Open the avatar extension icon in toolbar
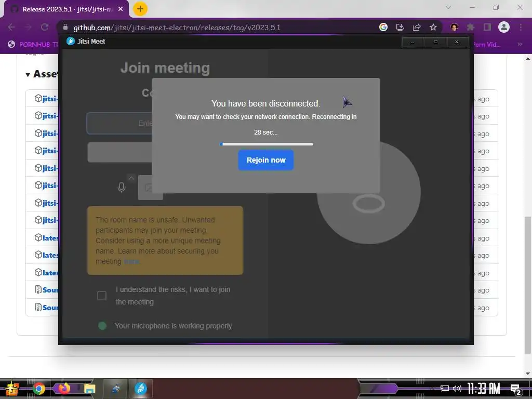The height and width of the screenshot is (399, 532). (x=454, y=27)
